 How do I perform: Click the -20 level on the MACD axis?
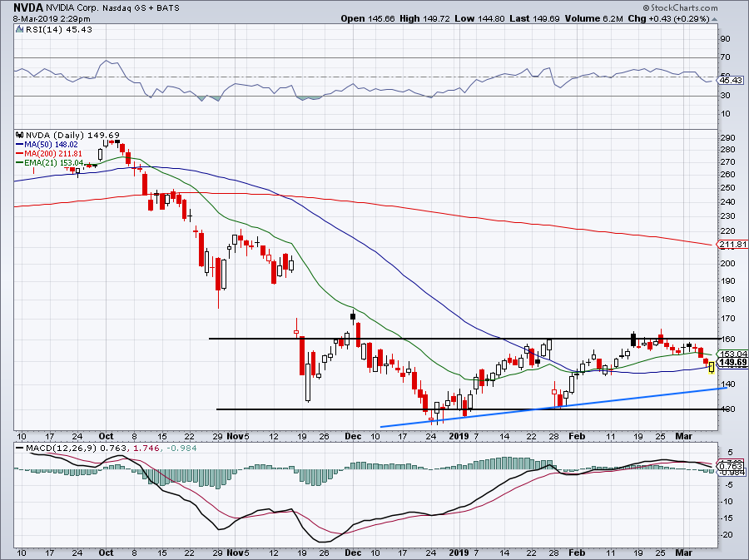coord(727,535)
